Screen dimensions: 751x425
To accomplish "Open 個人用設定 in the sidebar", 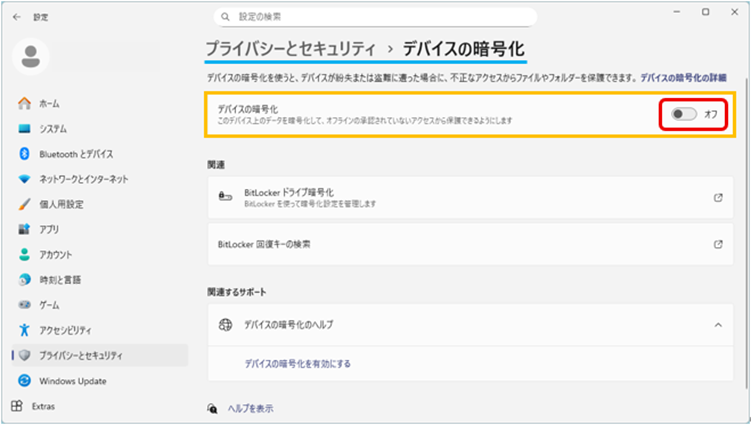I will tap(61, 204).
